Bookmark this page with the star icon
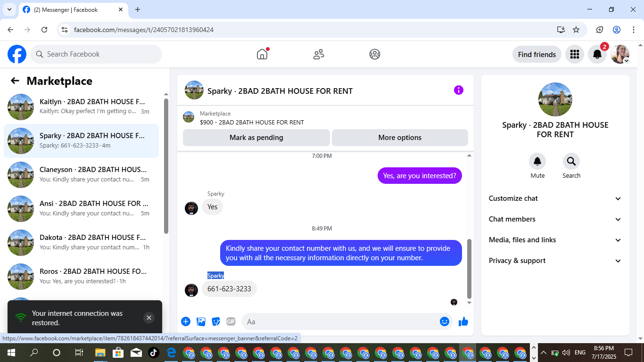This screenshot has height=362, width=644. coord(576,30)
